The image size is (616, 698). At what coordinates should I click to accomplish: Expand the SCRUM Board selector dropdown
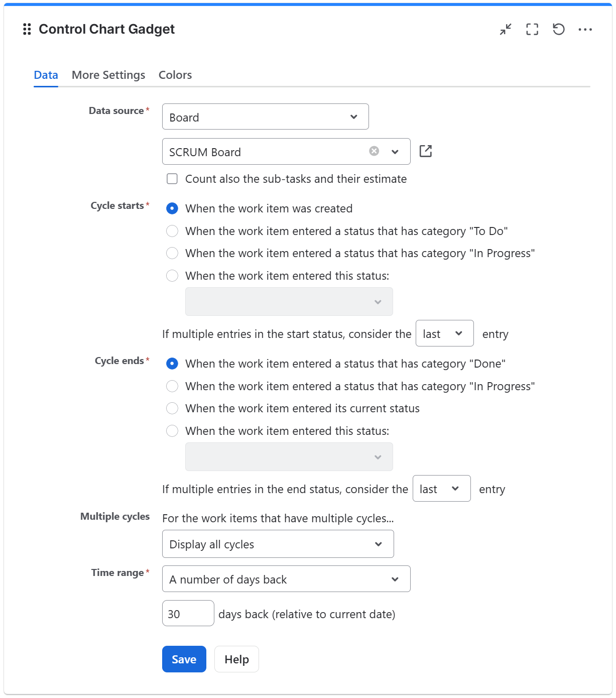click(x=395, y=152)
